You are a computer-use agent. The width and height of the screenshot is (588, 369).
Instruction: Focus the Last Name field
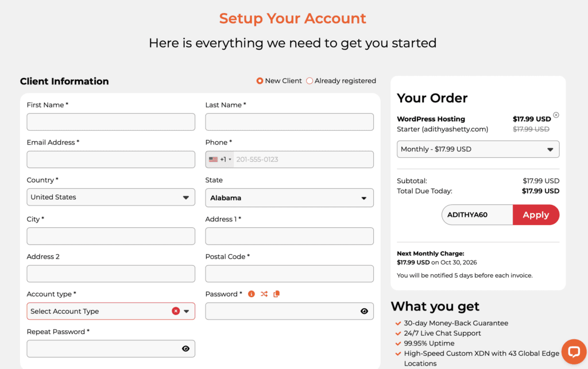[x=289, y=122]
